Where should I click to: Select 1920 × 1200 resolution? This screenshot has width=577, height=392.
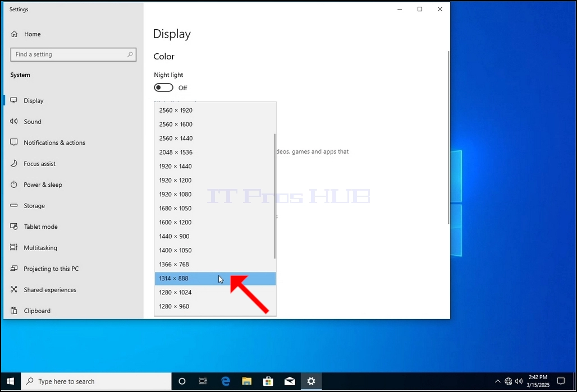(x=216, y=180)
